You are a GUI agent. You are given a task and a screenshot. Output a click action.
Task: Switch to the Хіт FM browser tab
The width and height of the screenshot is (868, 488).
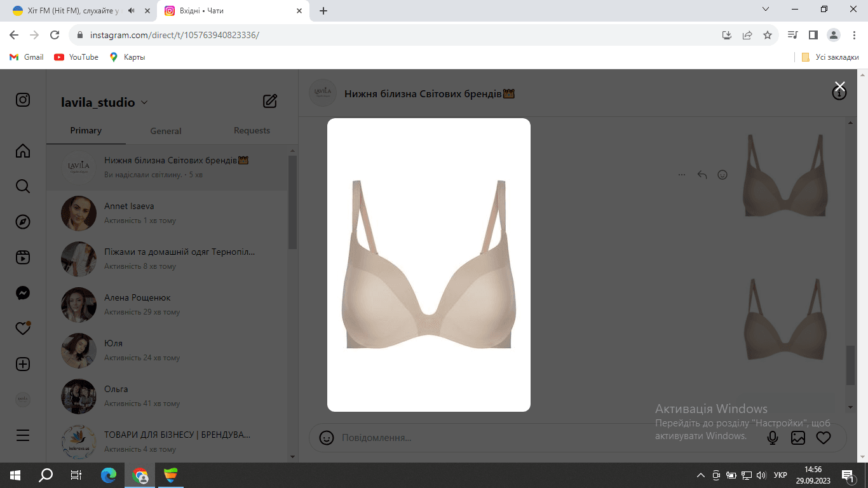tap(73, 11)
